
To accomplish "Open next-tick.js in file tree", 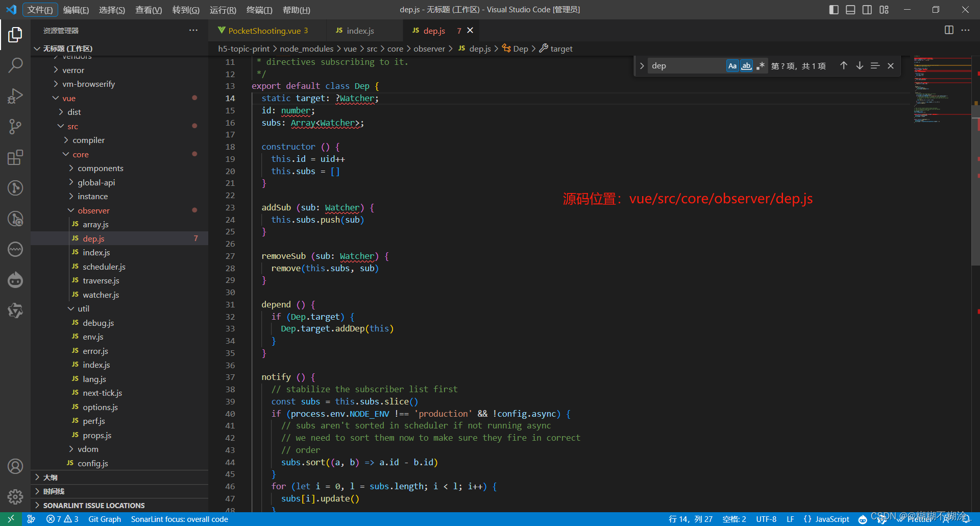I will click(x=103, y=393).
